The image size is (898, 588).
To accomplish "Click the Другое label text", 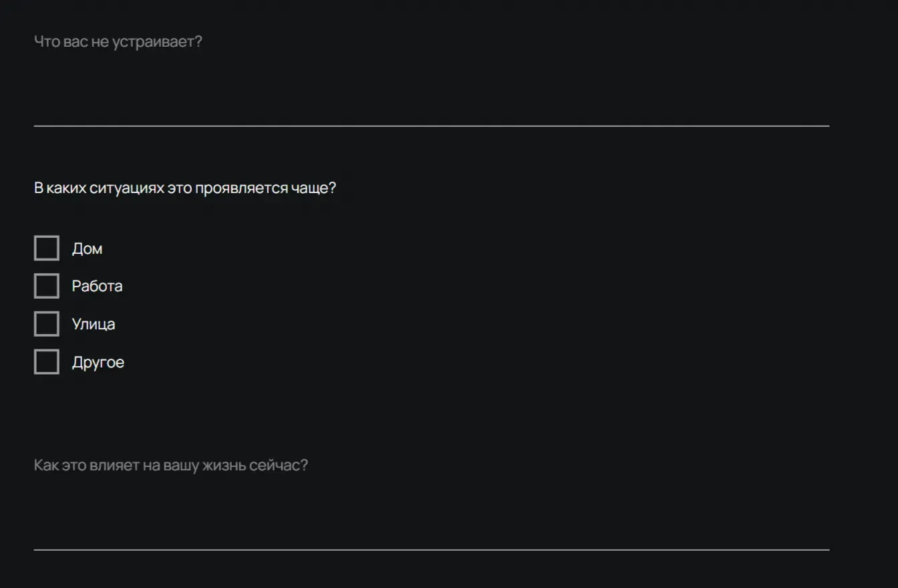I will coord(98,362).
